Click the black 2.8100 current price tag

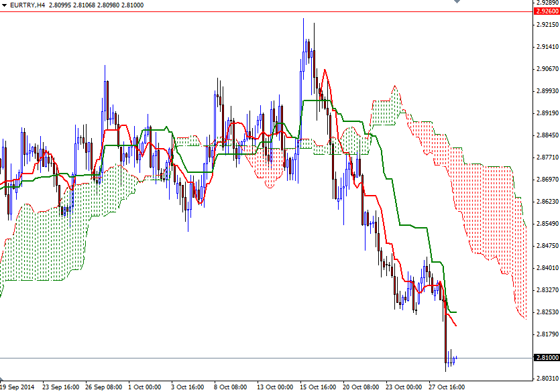tap(546, 357)
